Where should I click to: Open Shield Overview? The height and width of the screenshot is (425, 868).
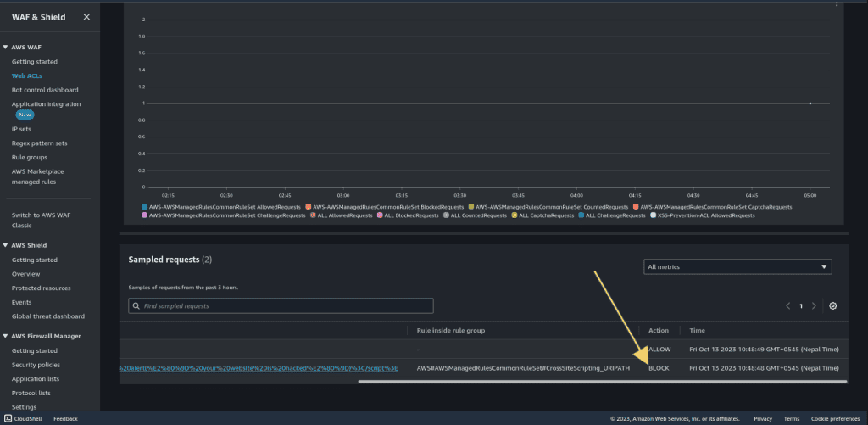(25, 274)
